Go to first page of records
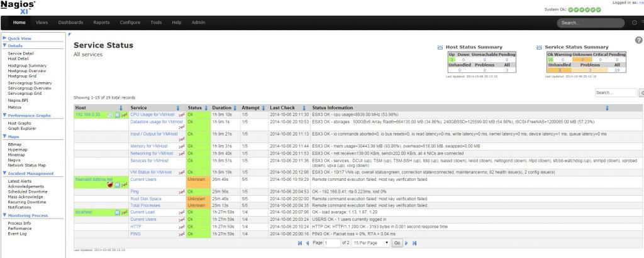The width and height of the screenshot is (644, 258). click(299, 242)
